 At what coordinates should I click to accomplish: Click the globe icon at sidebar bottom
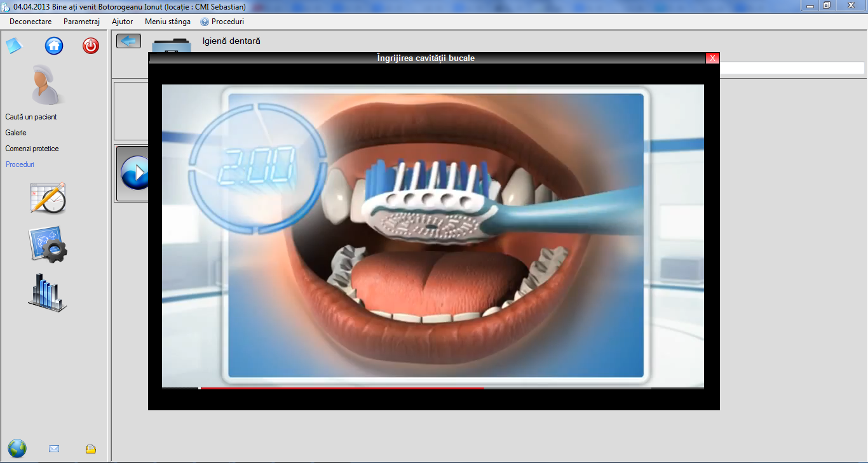(17, 448)
